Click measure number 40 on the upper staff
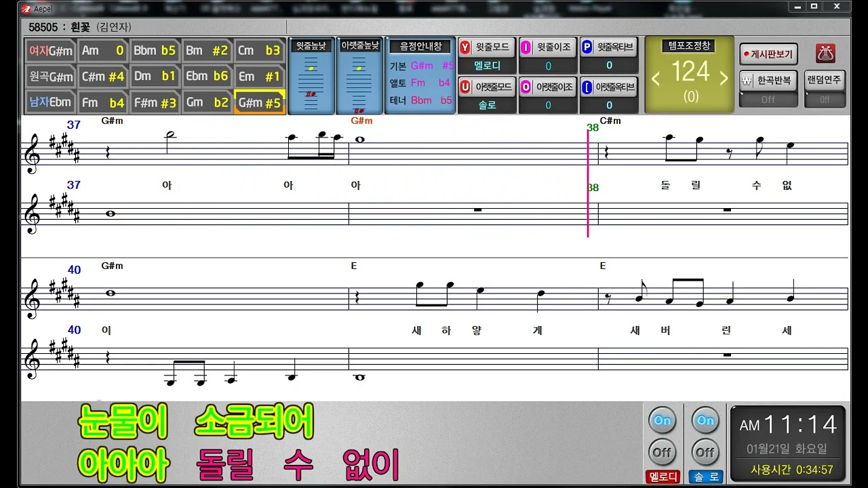 74,270
